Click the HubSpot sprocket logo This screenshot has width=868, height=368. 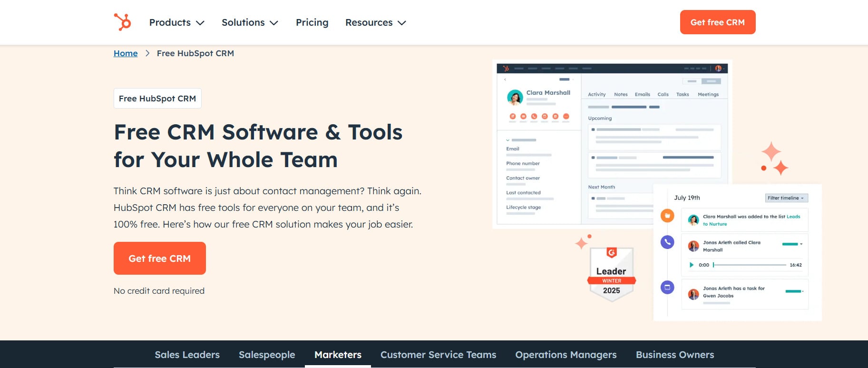[122, 22]
